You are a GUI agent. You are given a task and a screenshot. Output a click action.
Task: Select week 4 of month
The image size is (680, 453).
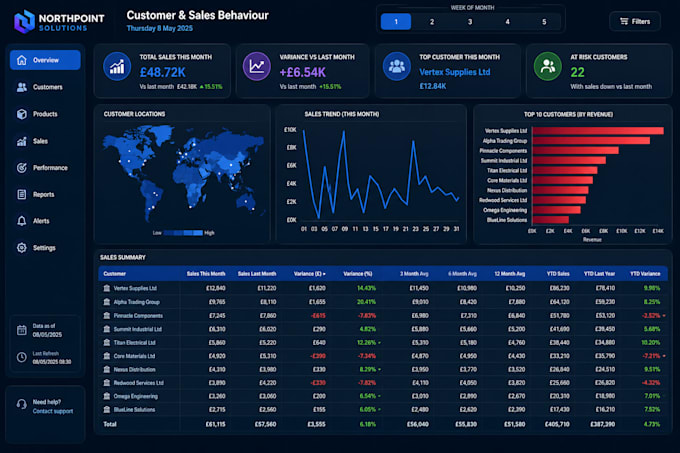[x=507, y=22]
